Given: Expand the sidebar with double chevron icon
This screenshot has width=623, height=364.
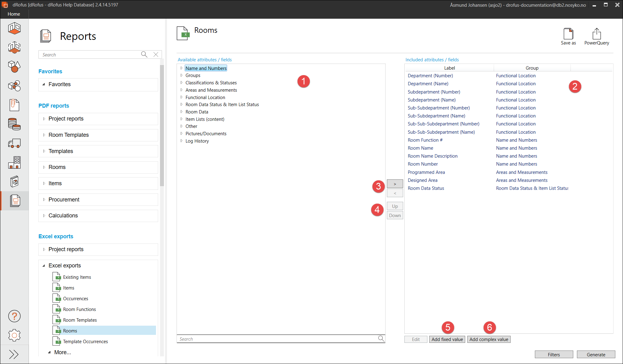Looking at the screenshot, I should tap(14, 354).
